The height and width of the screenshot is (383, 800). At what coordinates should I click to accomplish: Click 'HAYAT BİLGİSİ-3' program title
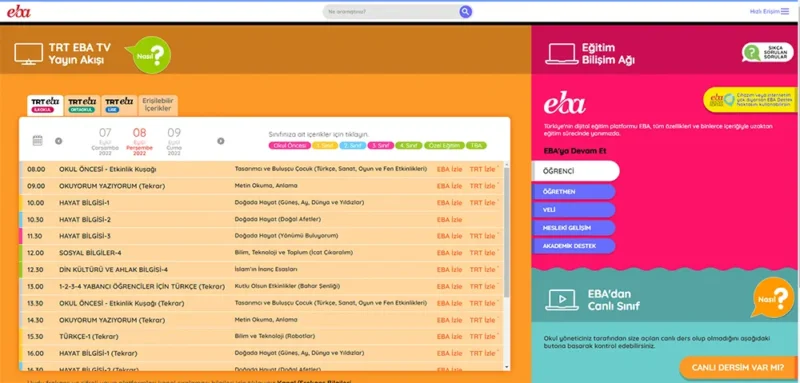(85, 236)
